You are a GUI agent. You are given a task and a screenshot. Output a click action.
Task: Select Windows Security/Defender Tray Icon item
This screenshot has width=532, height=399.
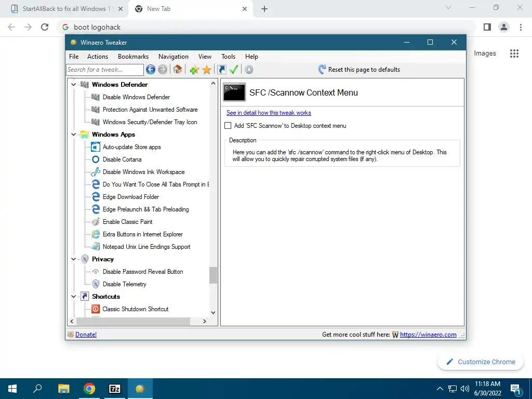tap(150, 122)
